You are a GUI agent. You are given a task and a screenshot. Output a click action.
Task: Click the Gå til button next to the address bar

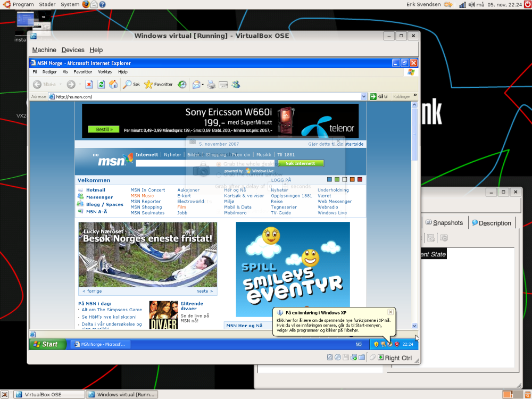click(x=379, y=97)
